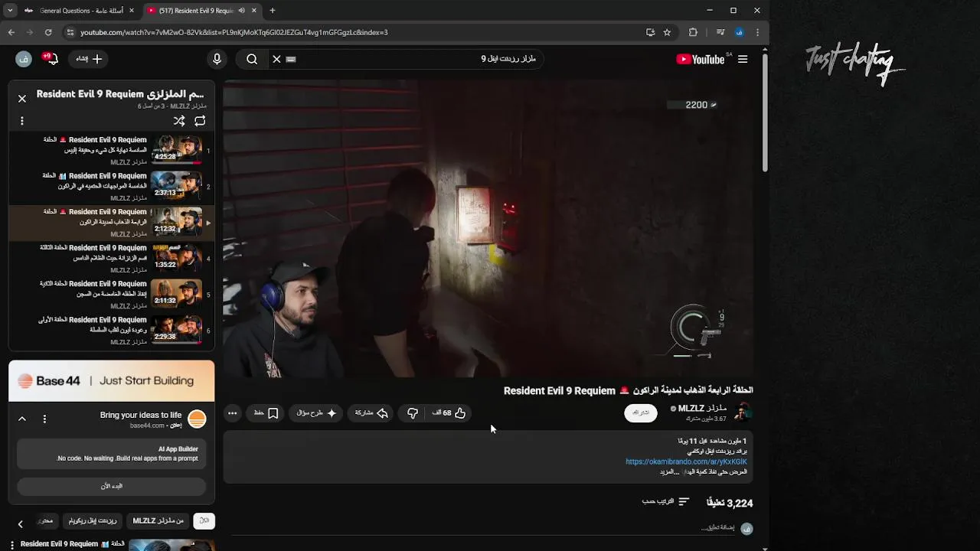Open the Create video button
The width and height of the screenshot is (980, 551).
89,59
